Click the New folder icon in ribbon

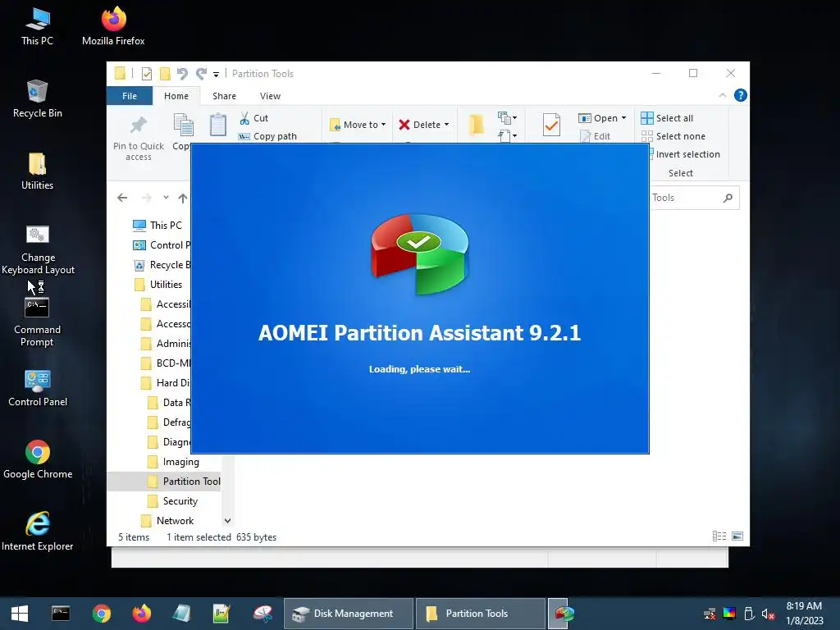pos(477,125)
